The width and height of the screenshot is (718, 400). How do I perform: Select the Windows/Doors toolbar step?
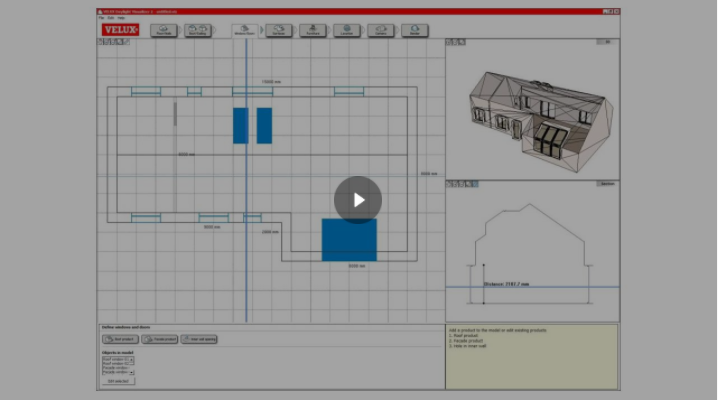(244, 31)
